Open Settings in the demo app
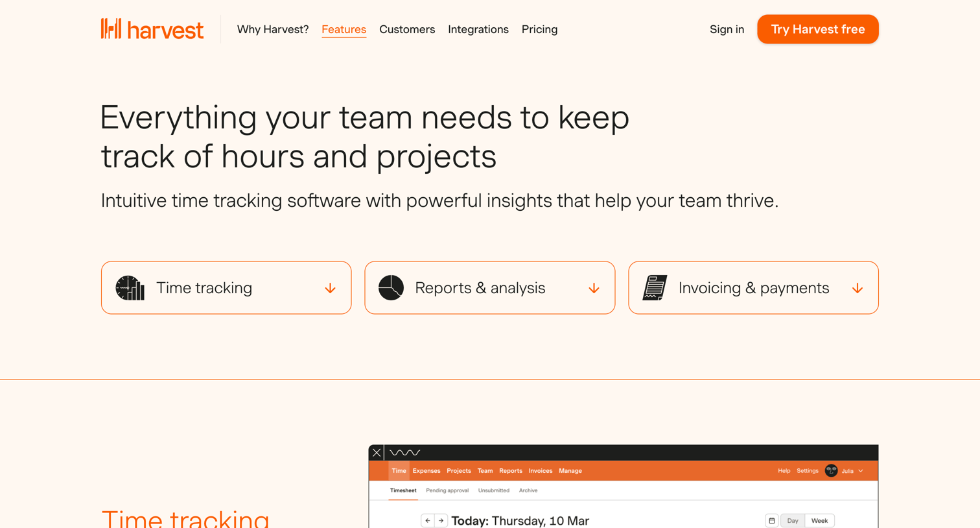Viewport: 980px width, 528px height. pos(808,471)
